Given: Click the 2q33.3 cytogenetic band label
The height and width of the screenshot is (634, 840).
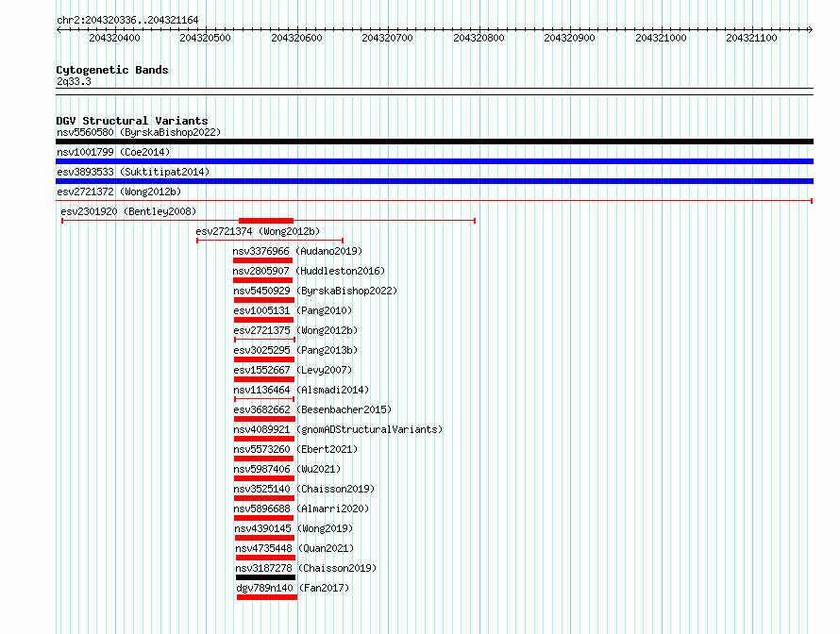Looking at the screenshot, I should point(74,81).
